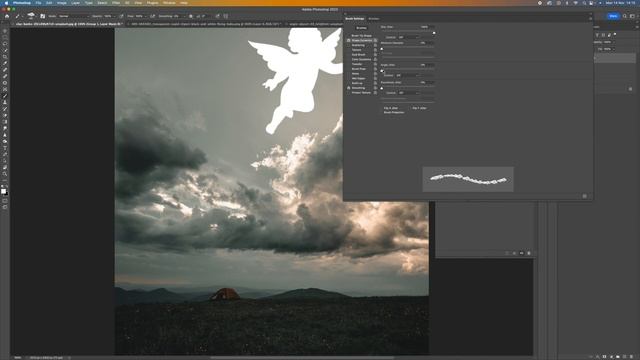Open the Layer menu
This screenshot has height=360, width=640.
(x=76, y=2)
